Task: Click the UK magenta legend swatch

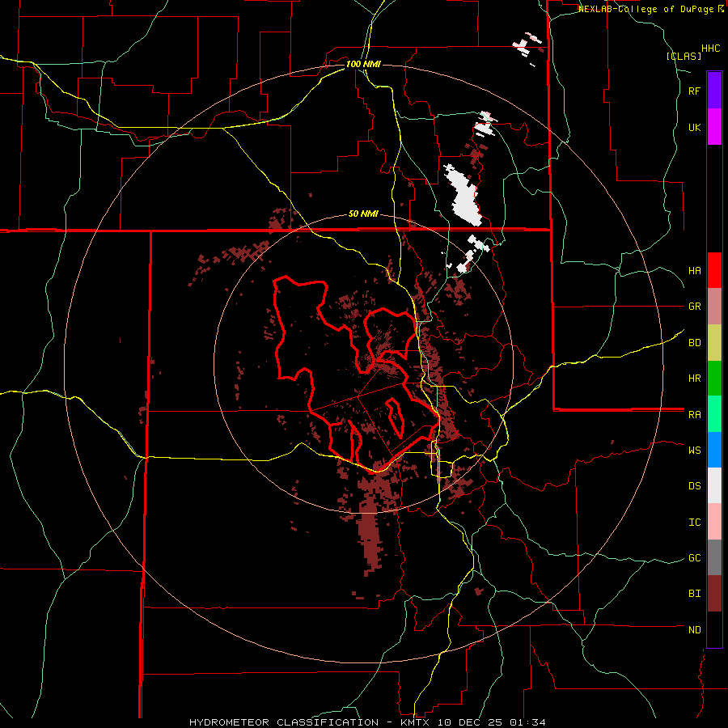Action: pos(714,127)
